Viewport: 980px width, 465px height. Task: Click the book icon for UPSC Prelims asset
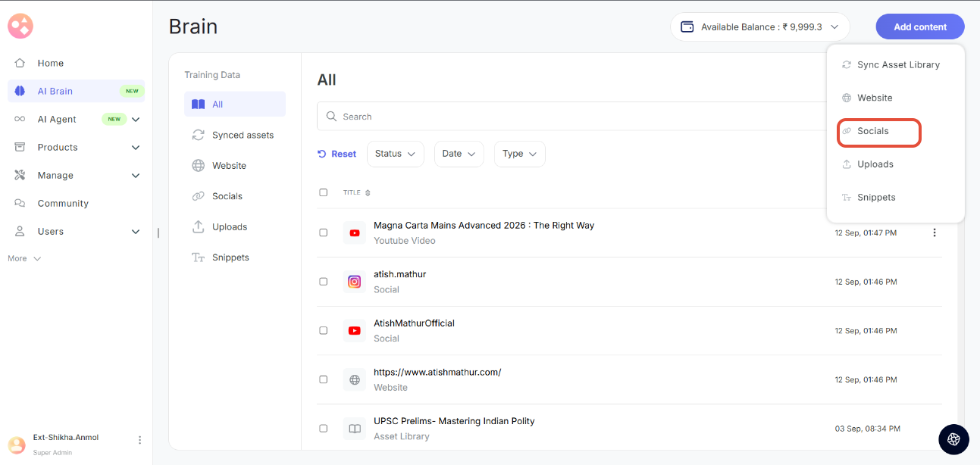coord(354,429)
